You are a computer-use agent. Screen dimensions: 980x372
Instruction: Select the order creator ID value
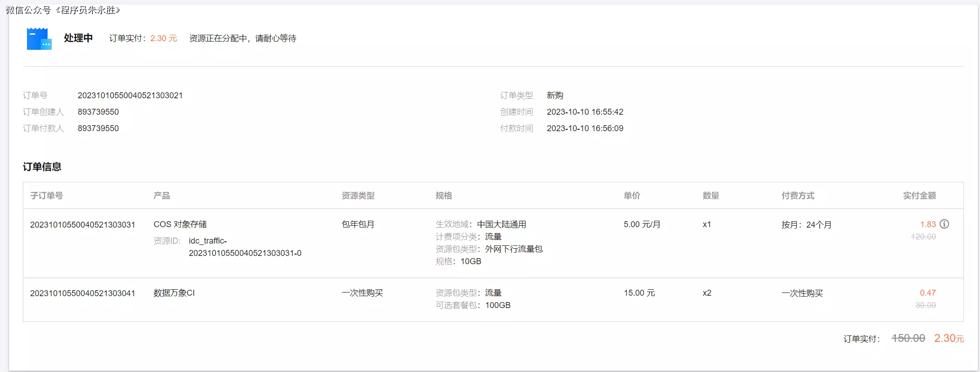[98, 112]
